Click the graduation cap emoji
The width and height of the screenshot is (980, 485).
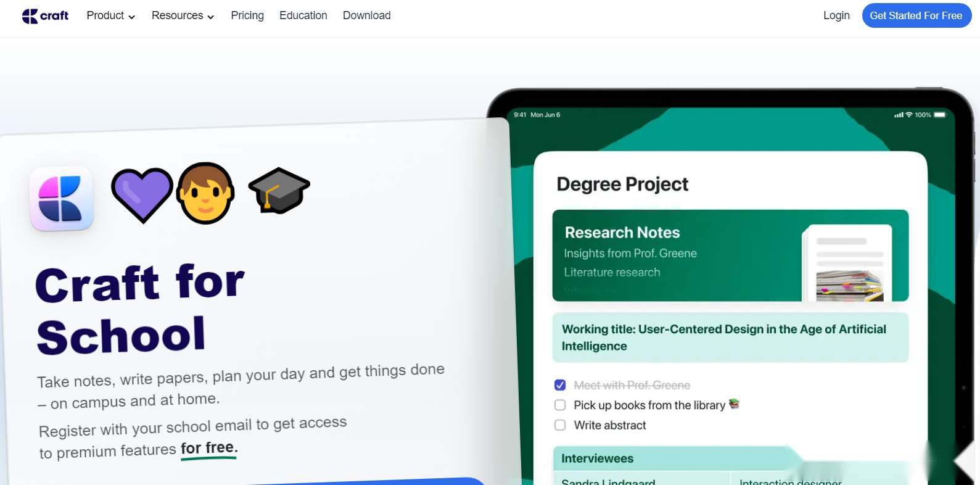click(x=279, y=191)
